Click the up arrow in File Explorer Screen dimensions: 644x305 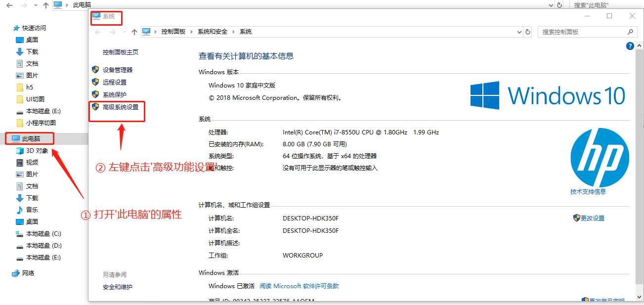(46, 5)
